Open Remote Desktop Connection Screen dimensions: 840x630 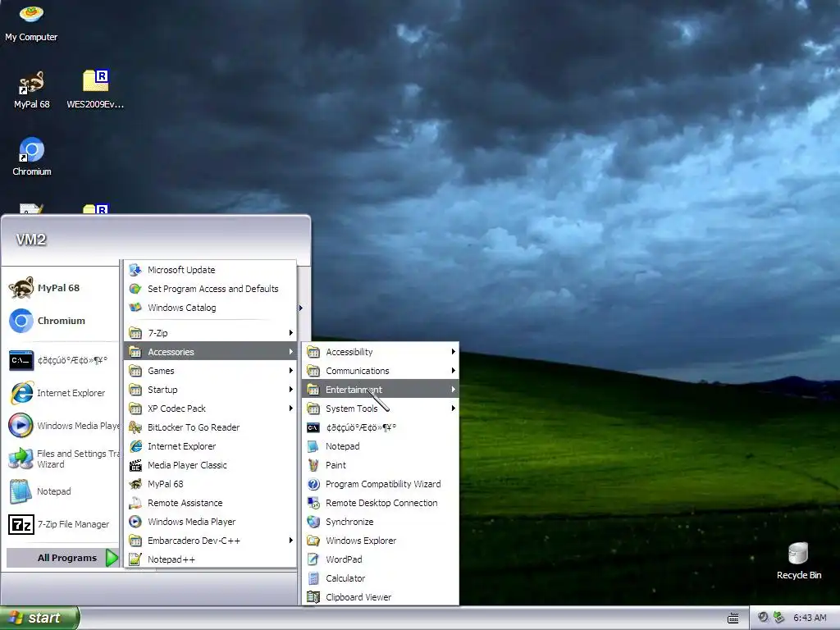tap(381, 503)
